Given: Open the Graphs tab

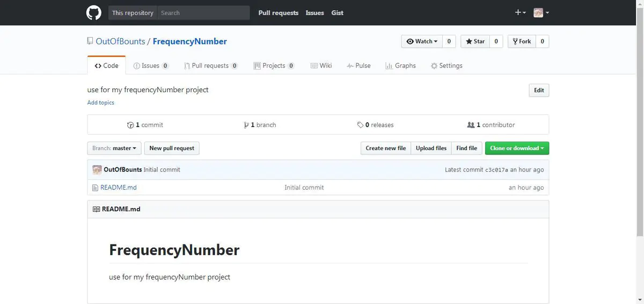Looking at the screenshot, I should 400,65.
